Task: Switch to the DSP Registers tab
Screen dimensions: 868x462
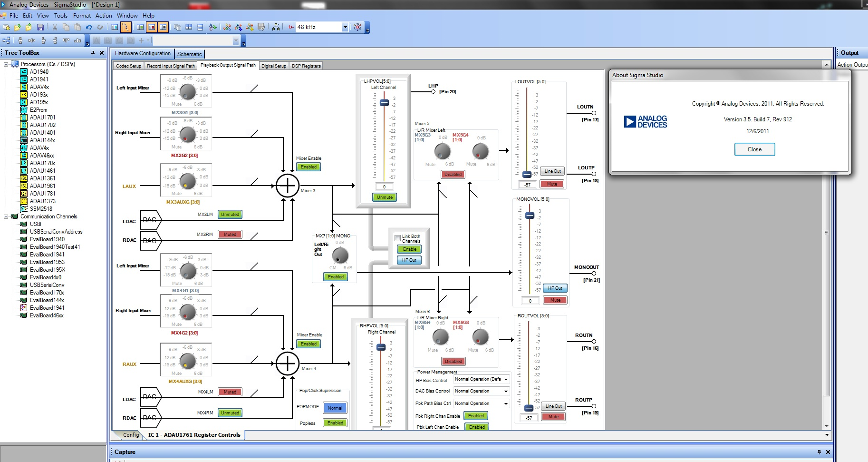Action: coord(306,66)
